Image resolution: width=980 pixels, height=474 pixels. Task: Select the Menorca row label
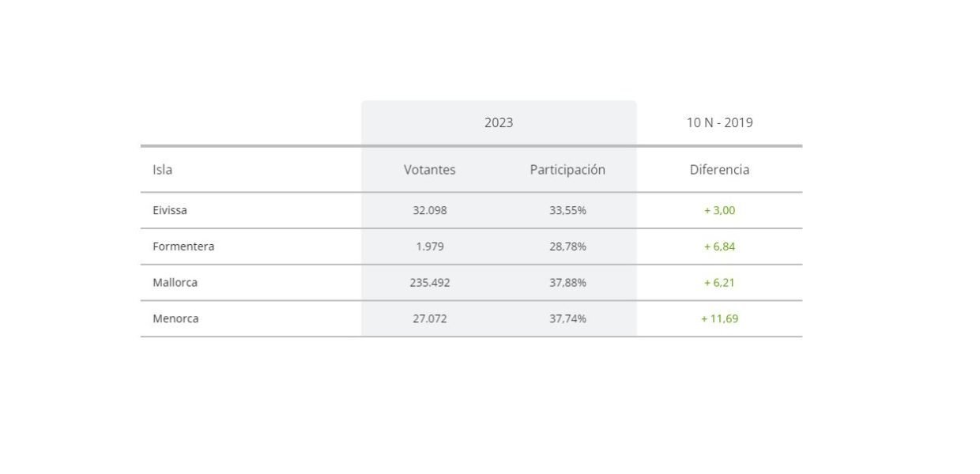click(x=175, y=318)
